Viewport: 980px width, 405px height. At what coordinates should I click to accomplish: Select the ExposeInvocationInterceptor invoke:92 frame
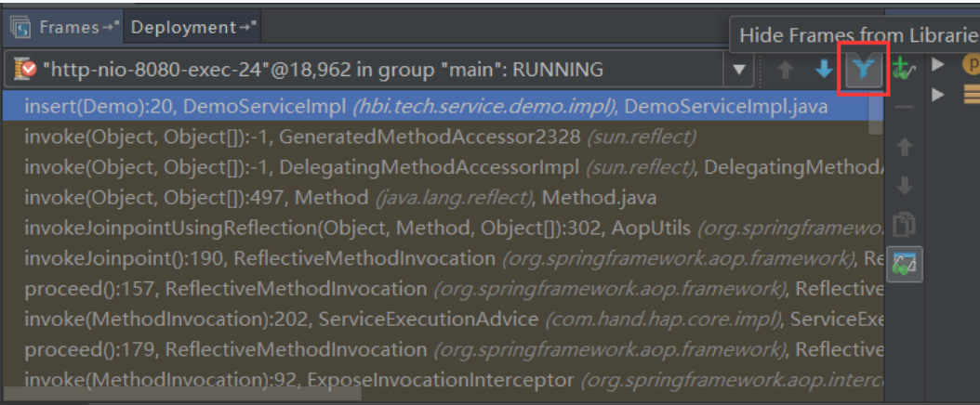point(444,379)
